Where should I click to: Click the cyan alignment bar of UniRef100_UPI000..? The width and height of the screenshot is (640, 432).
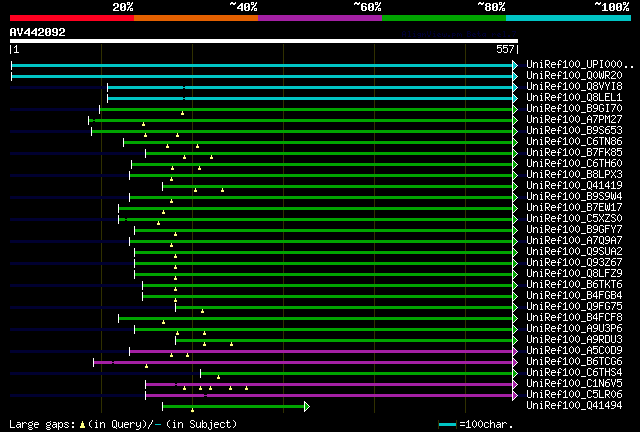click(x=262, y=65)
